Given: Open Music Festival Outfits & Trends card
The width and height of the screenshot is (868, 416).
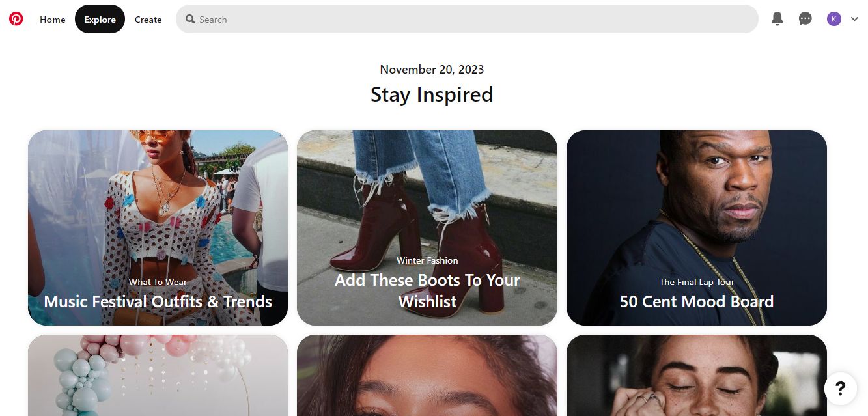Looking at the screenshot, I should 158,301.
